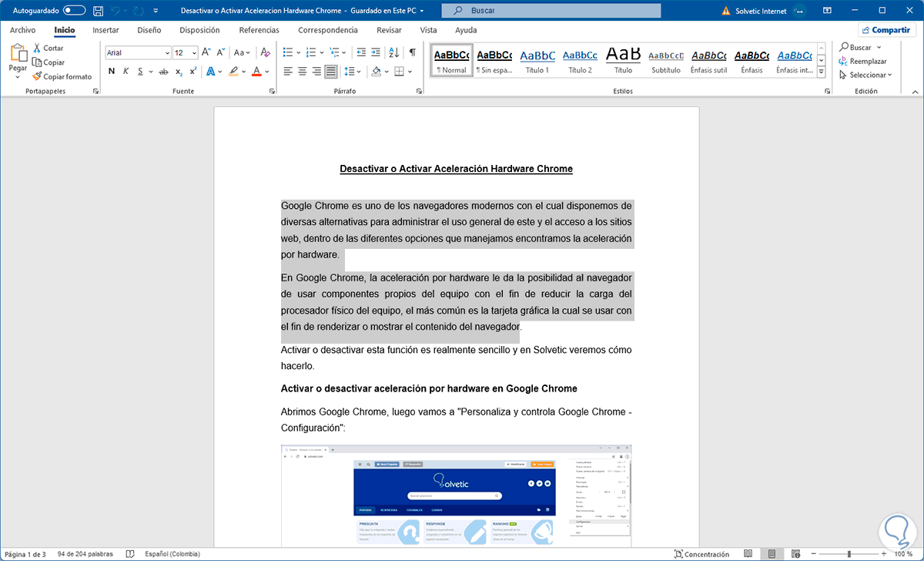The width and height of the screenshot is (924, 561).
Task: Expand the styles gallery more arrow
Action: [x=821, y=72]
